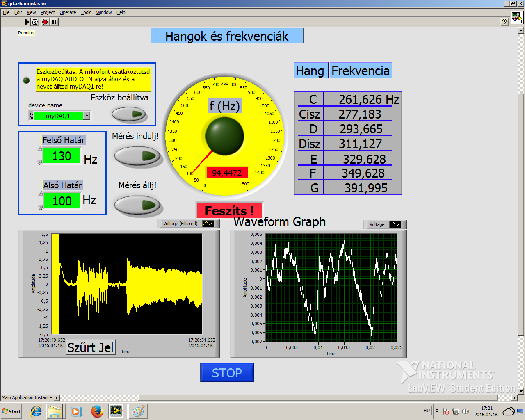525x420 pixels.
Task: Open the Tools menu
Action: click(86, 12)
